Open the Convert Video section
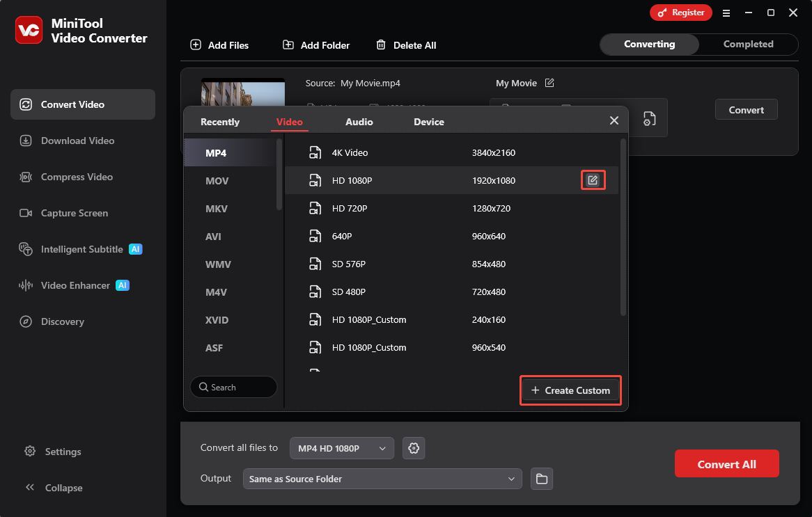Screen dimensions: 812x517 coord(83,104)
